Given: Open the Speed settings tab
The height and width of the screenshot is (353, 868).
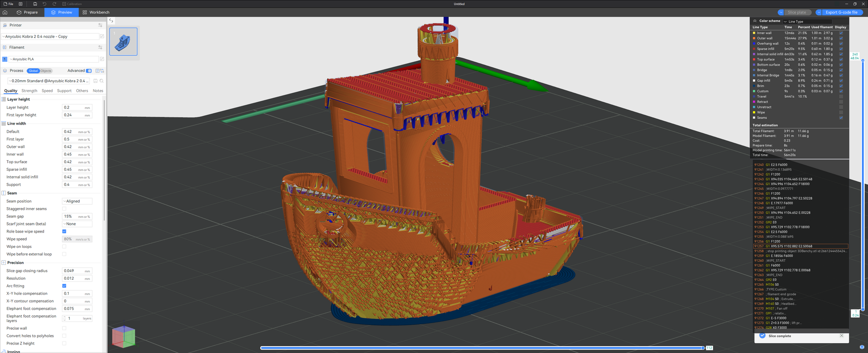Looking at the screenshot, I should pos(47,91).
